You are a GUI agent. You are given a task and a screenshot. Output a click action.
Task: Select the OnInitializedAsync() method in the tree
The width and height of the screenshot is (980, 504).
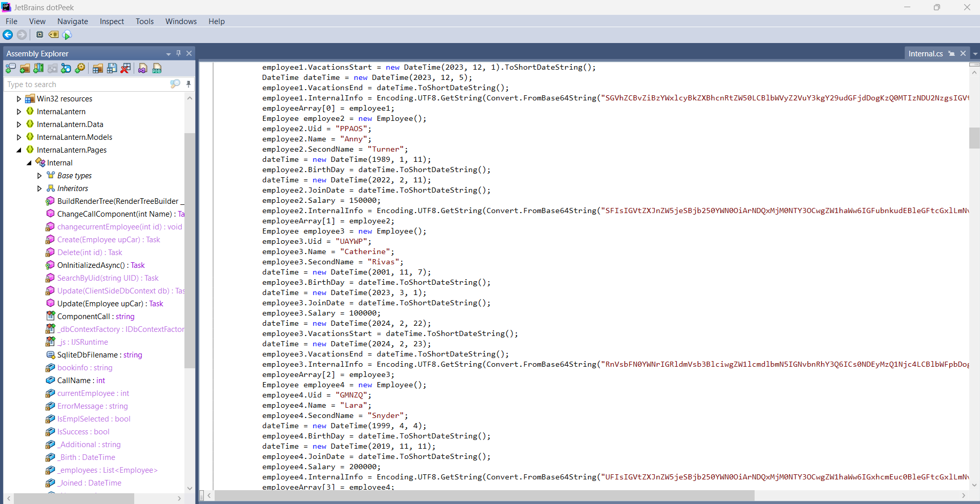(100, 265)
